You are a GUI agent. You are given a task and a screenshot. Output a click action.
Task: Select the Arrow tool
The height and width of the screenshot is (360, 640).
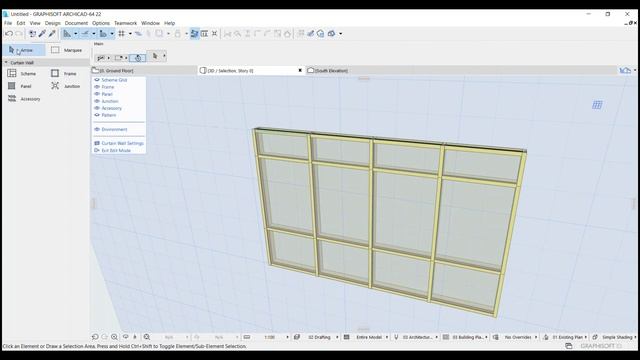[23, 50]
